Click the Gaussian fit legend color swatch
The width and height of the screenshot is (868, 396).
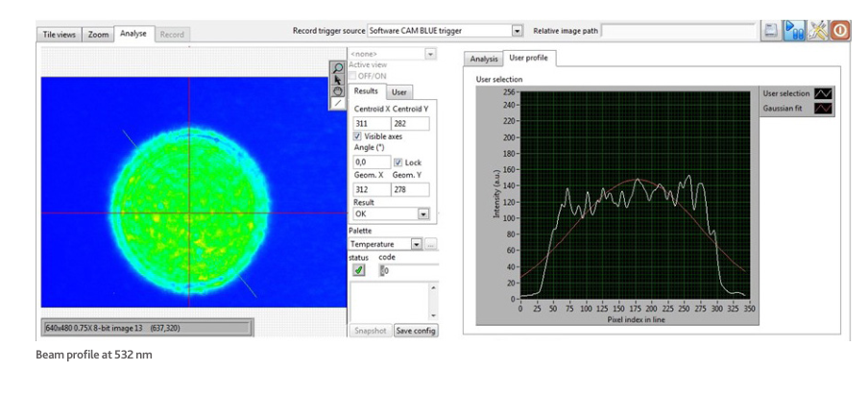coord(823,110)
